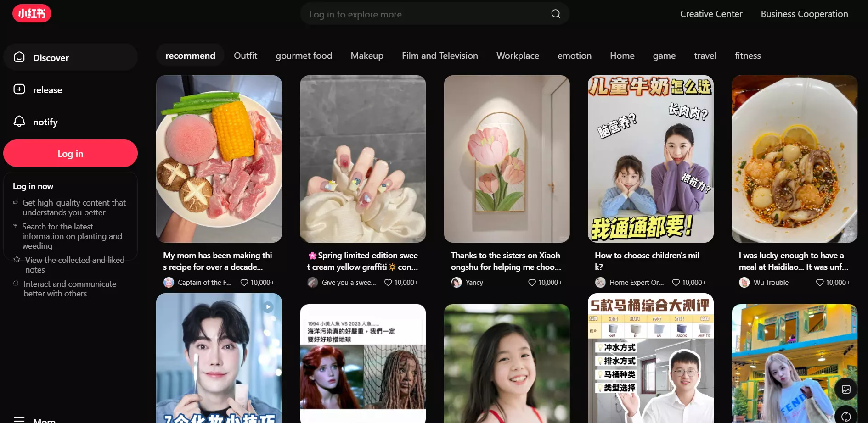This screenshot has height=423, width=868.
Task: Select the gourmet food tab
Action: (304, 56)
